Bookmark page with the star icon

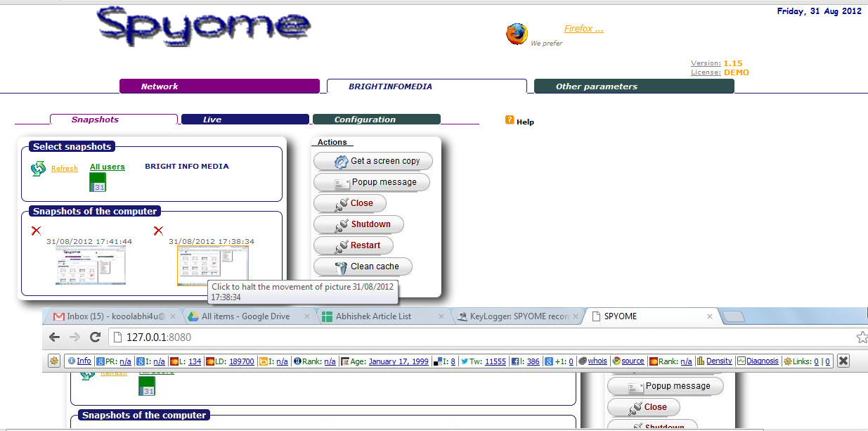click(862, 337)
